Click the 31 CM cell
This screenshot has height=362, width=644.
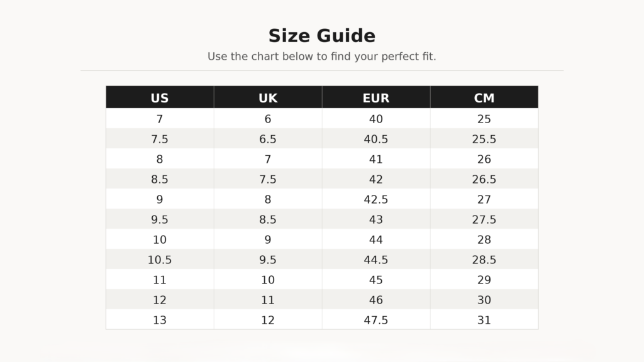click(484, 320)
